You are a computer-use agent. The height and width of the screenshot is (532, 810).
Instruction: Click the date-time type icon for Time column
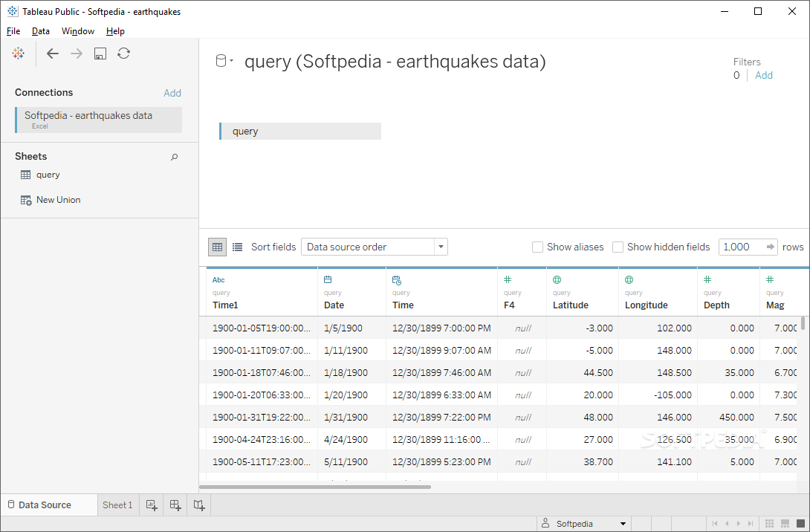(397, 280)
